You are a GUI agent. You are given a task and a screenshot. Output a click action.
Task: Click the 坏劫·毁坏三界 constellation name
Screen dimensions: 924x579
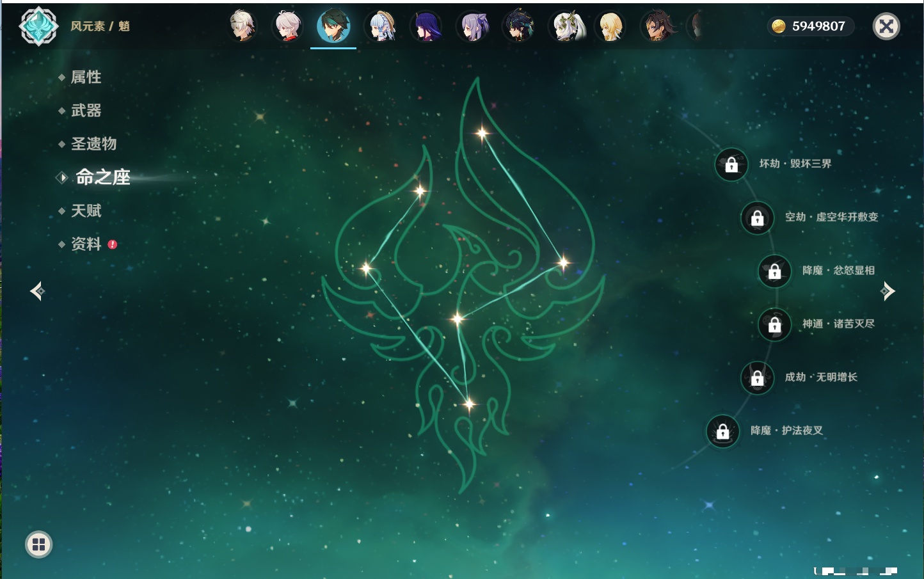(795, 164)
